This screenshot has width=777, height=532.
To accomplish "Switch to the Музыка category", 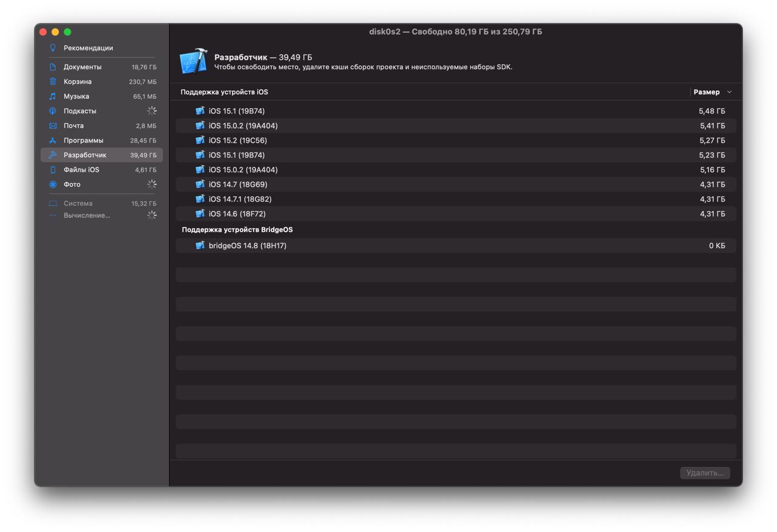I will (x=101, y=96).
